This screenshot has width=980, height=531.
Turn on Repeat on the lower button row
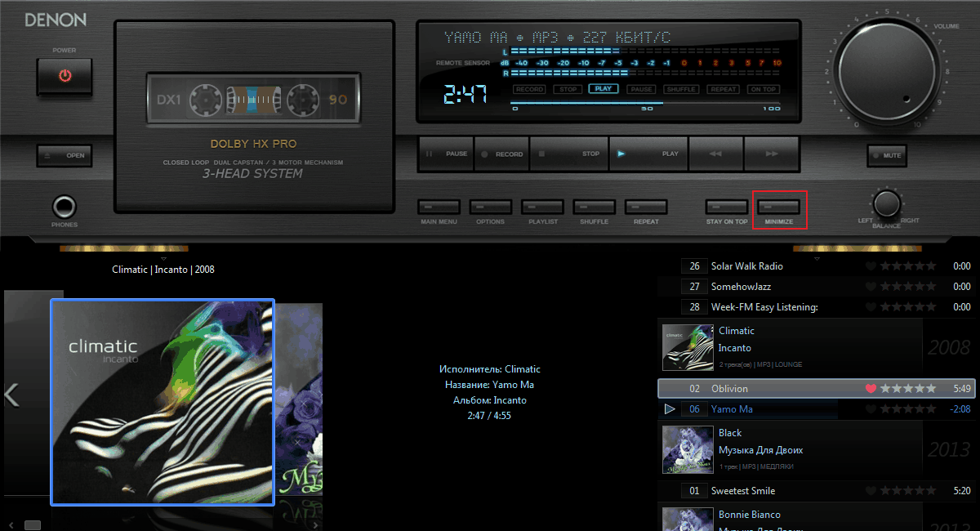646,207
